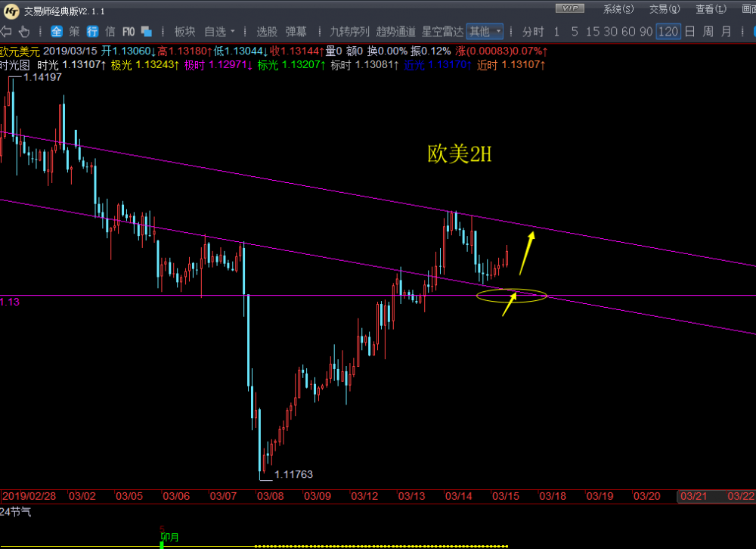Open the 系统(S) menu
The width and height of the screenshot is (756, 549).
pos(618,9)
